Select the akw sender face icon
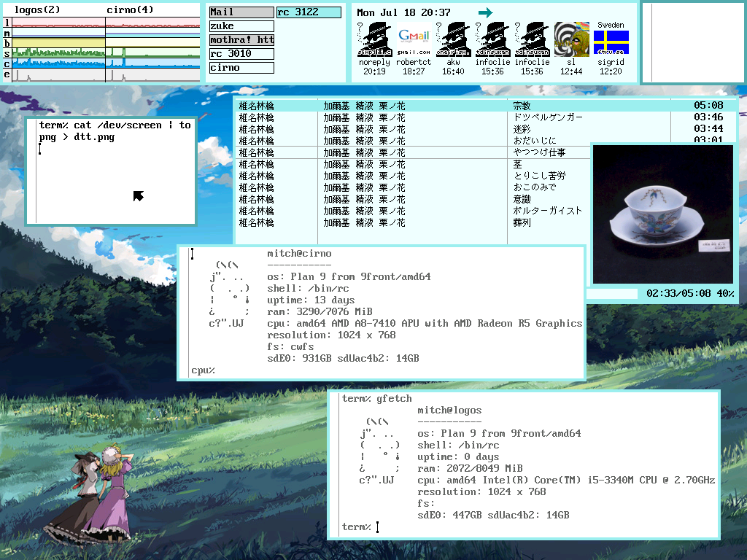The height and width of the screenshot is (560, 747). point(453,40)
